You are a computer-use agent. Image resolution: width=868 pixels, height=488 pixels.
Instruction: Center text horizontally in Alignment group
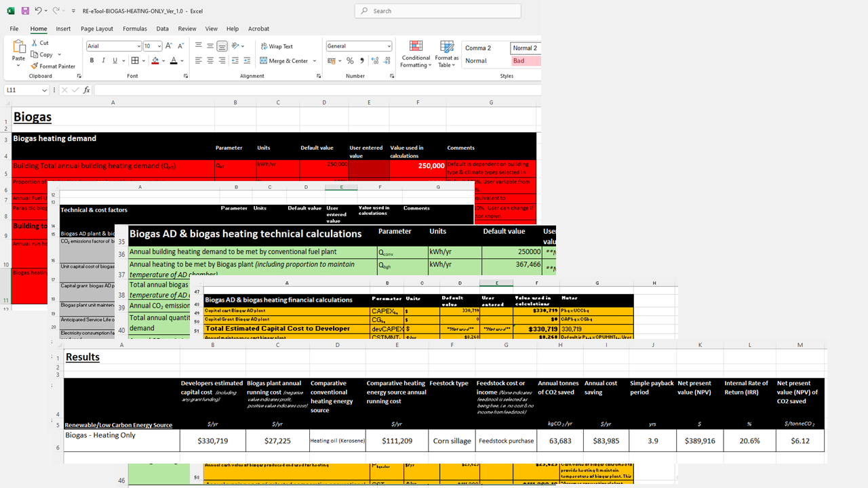[210, 60]
